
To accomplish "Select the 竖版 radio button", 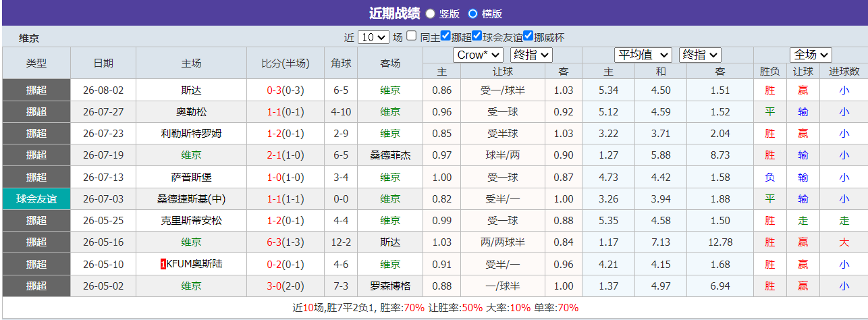I will (430, 14).
